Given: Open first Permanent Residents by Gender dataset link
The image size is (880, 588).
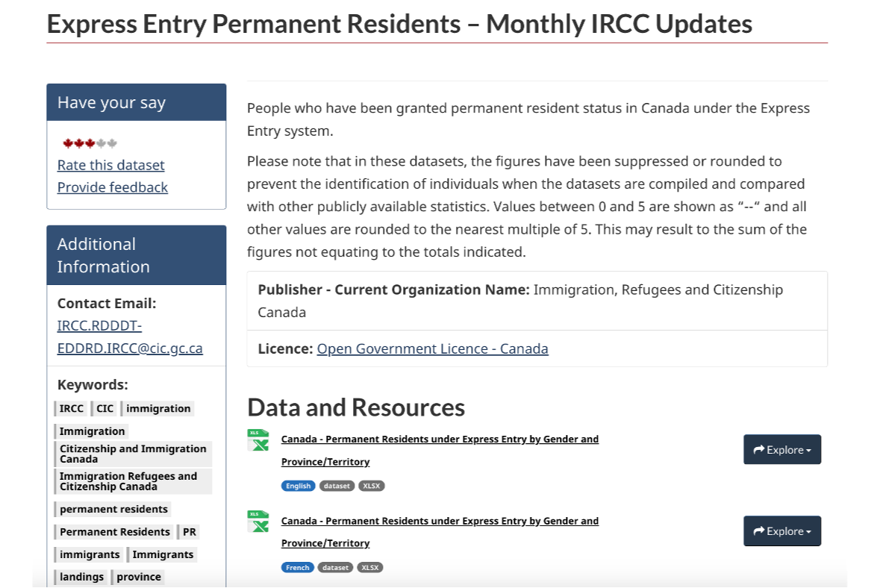Looking at the screenshot, I should click(440, 450).
